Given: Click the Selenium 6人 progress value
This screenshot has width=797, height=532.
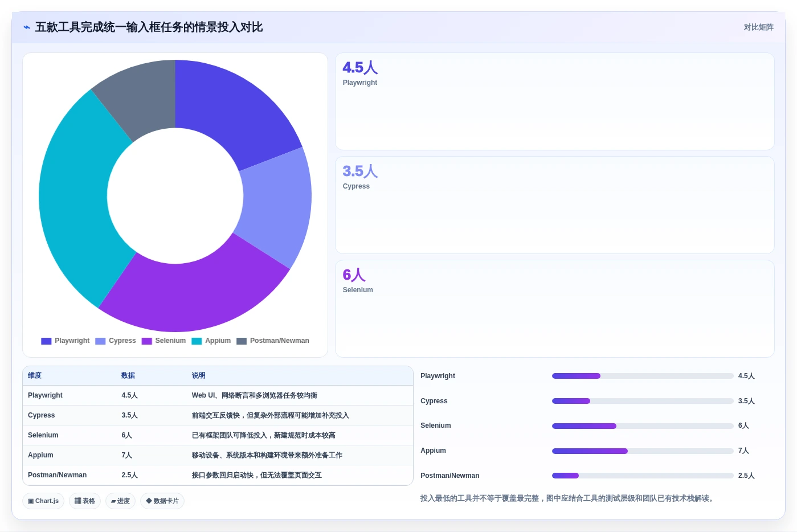Looking at the screenshot, I should click(743, 425).
